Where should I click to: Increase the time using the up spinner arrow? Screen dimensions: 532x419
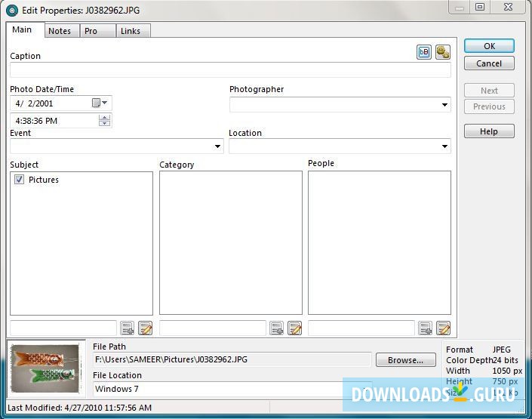[104, 118]
